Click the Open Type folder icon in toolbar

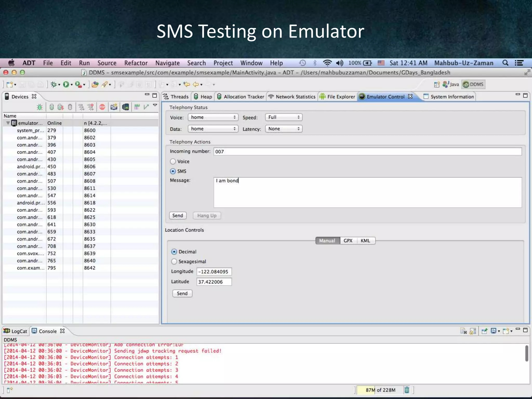95,84
